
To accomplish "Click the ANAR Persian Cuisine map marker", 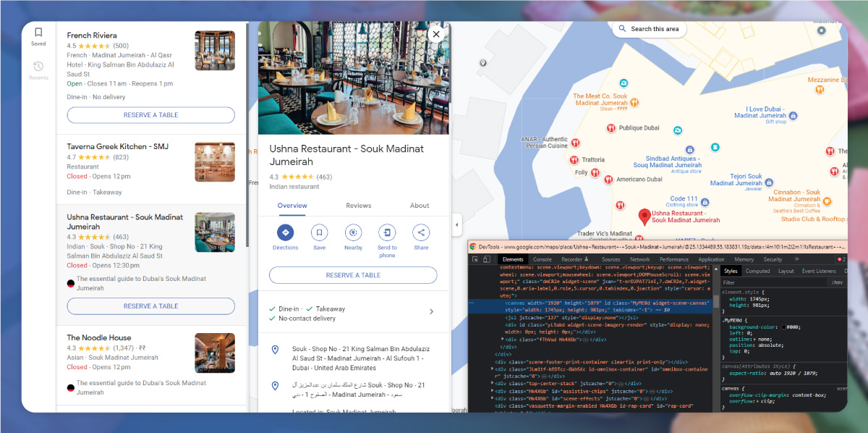I will [575, 142].
